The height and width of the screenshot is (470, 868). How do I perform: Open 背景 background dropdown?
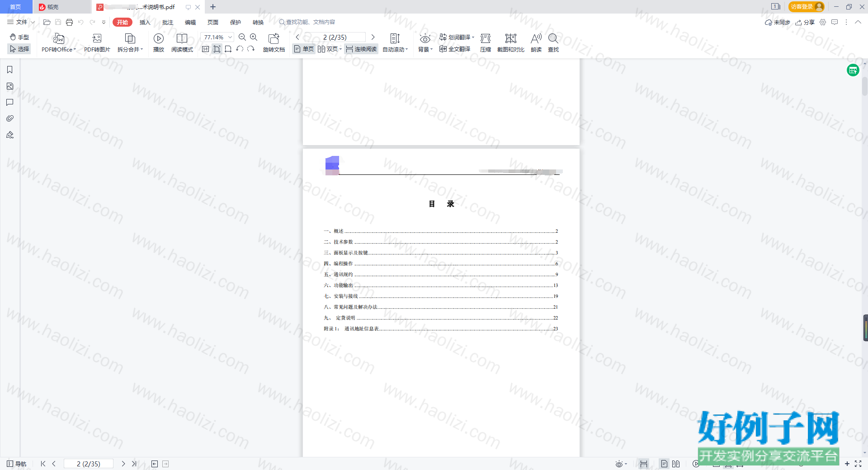(x=425, y=43)
